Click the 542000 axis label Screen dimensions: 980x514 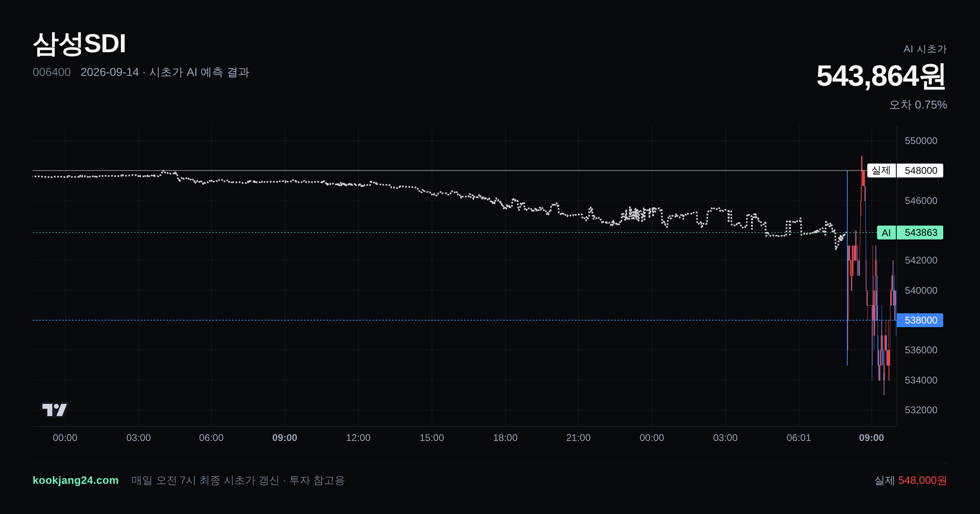coord(921,260)
